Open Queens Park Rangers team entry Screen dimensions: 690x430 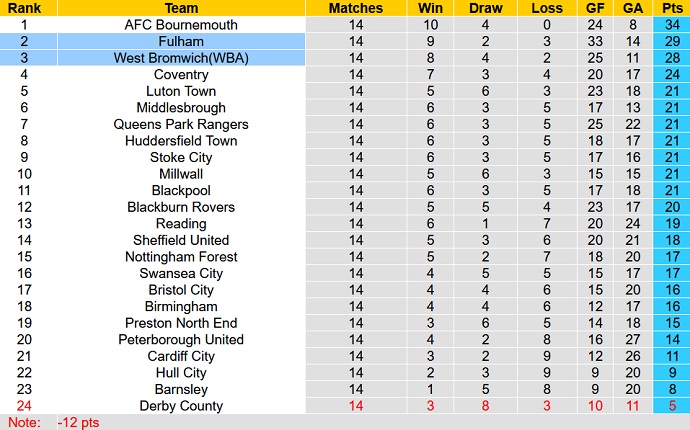pyautogui.click(x=181, y=124)
